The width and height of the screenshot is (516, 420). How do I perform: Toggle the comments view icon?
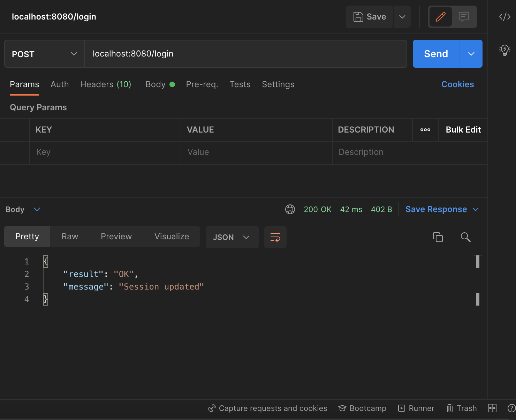[x=464, y=16]
